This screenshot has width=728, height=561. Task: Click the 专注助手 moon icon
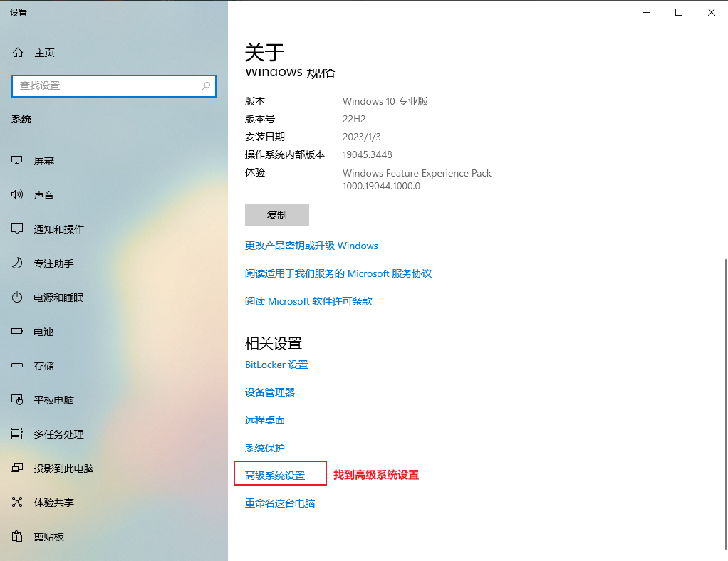pyautogui.click(x=16, y=263)
